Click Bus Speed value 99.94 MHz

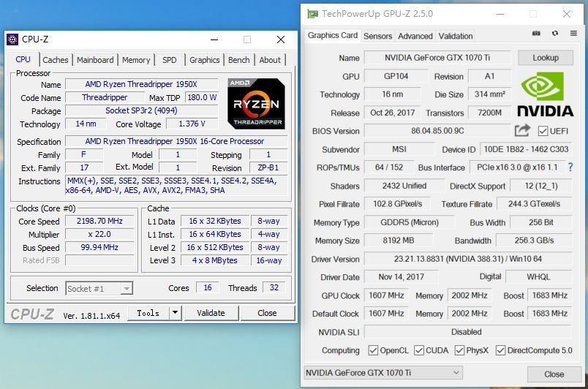pos(99,247)
